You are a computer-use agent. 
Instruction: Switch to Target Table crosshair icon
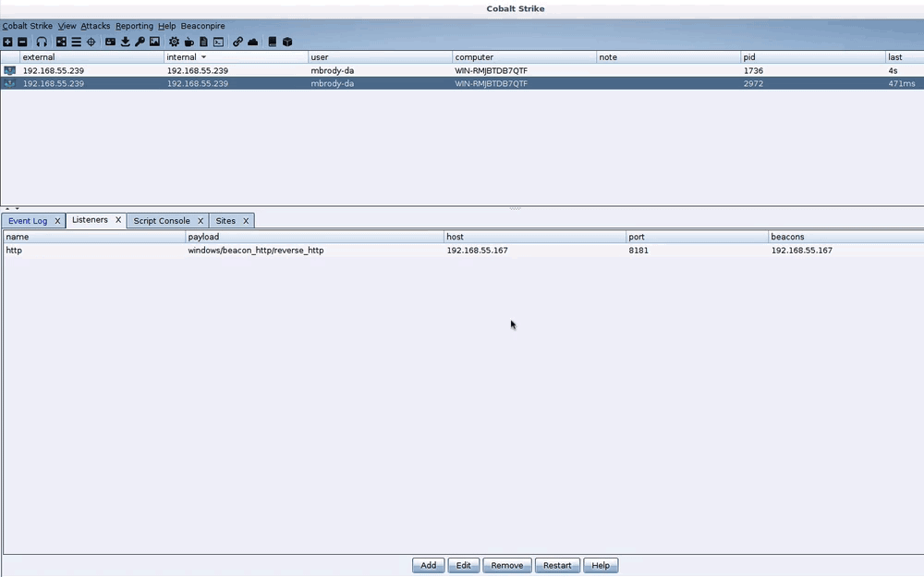point(91,42)
